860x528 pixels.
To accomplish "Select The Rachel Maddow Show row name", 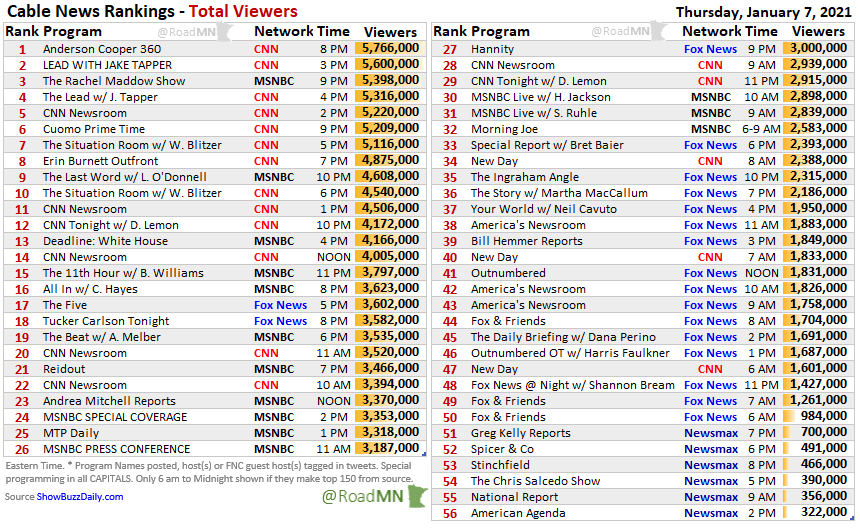I will coord(114,81).
